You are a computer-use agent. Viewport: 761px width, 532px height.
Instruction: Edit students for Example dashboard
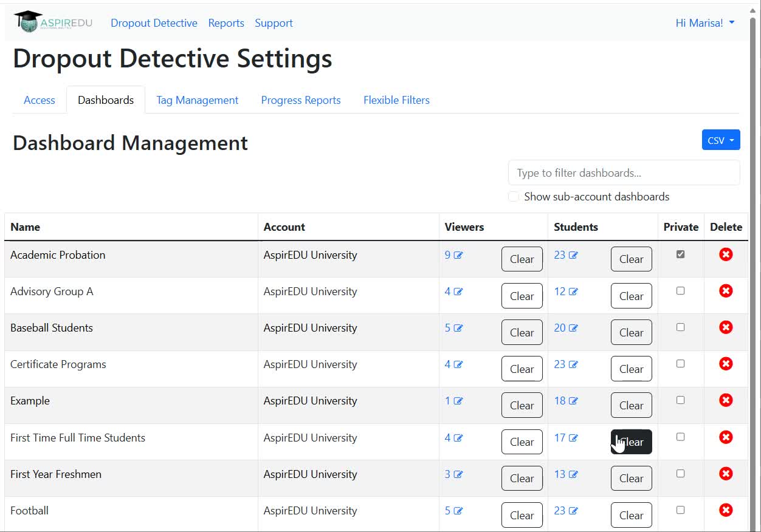(573, 401)
